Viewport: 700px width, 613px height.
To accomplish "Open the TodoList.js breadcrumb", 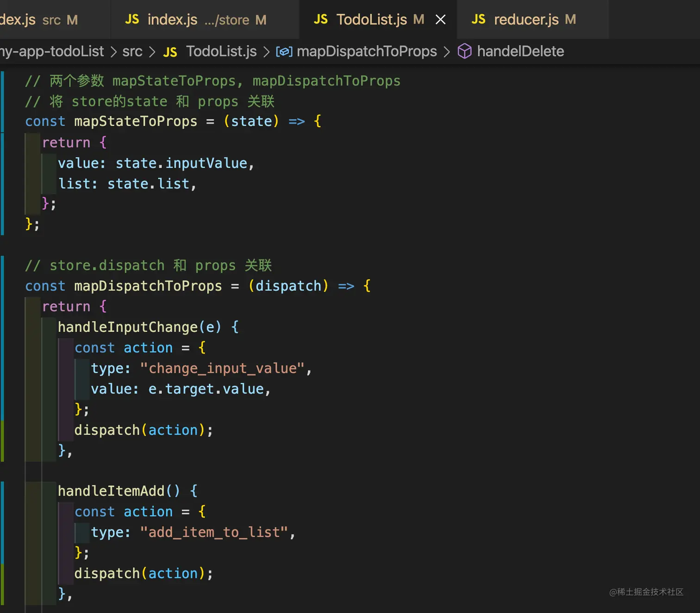I will tap(221, 51).
